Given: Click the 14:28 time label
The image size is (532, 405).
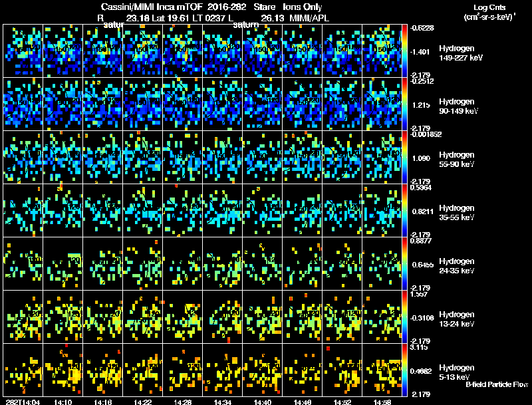Looking at the screenshot, I should (182, 402).
